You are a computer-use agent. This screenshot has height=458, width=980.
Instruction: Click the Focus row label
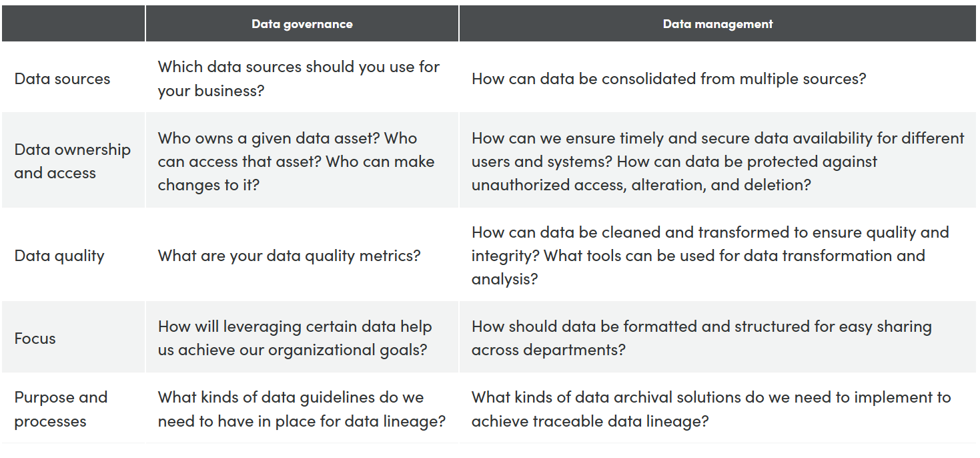pos(35,338)
